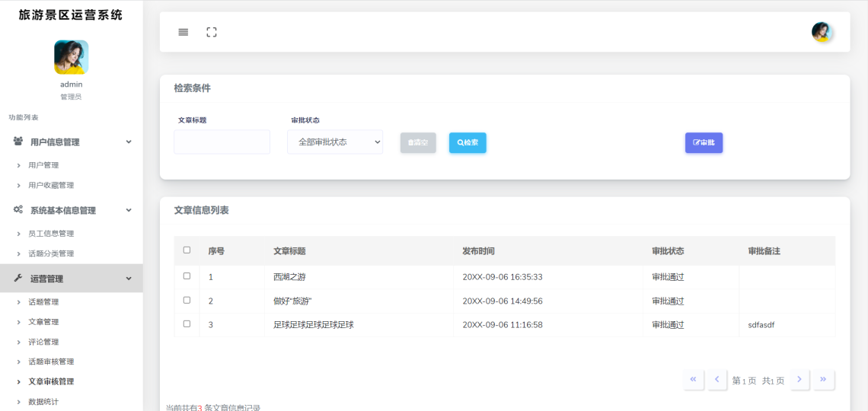Click the 文章信息列表 panel heading

pyautogui.click(x=202, y=210)
